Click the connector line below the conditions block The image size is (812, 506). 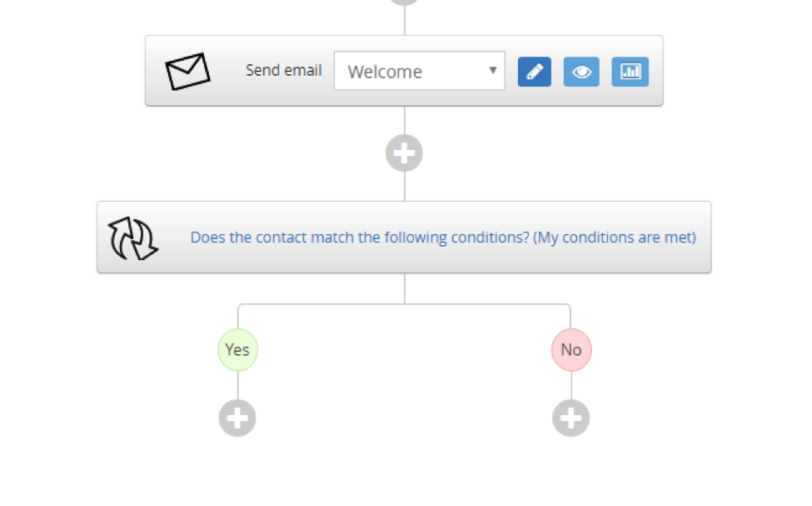(x=405, y=288)
